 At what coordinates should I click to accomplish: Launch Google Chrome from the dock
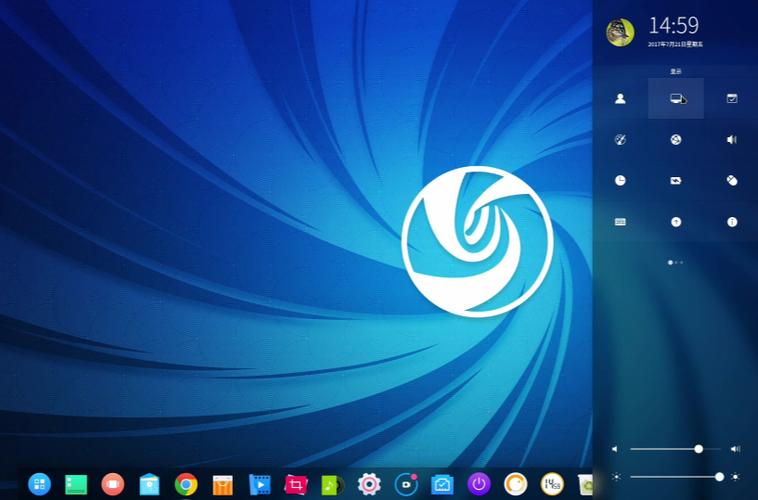(186, 485)
